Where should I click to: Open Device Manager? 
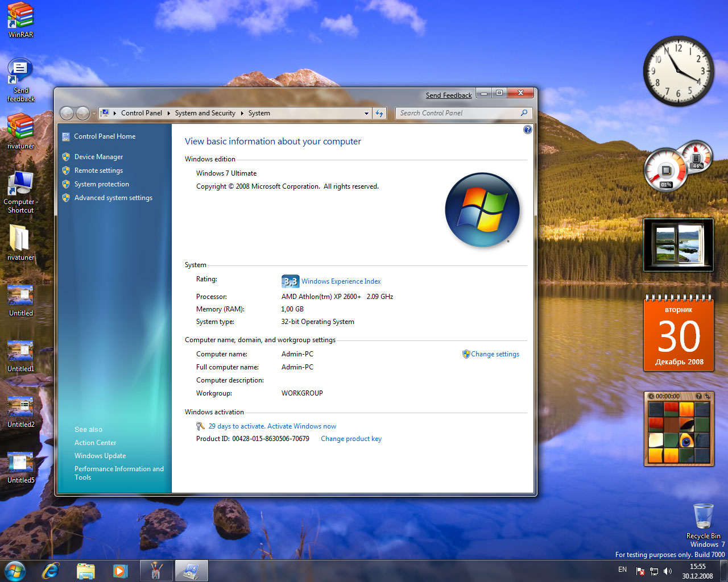point(98,157)
